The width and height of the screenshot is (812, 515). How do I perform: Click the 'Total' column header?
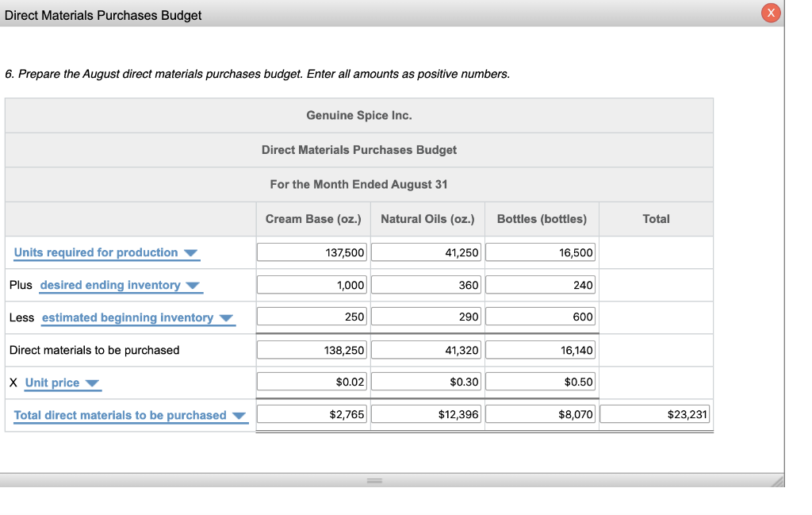[656, 219]
